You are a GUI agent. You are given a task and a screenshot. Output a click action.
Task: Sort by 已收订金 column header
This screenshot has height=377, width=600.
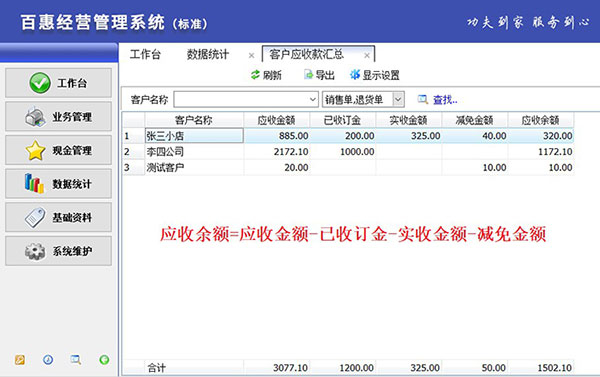click(x=342, y=120)
